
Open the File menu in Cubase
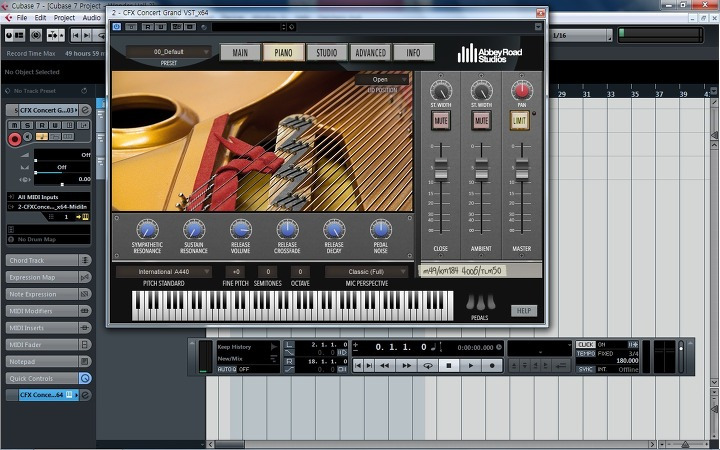click(x=22, y=17)
